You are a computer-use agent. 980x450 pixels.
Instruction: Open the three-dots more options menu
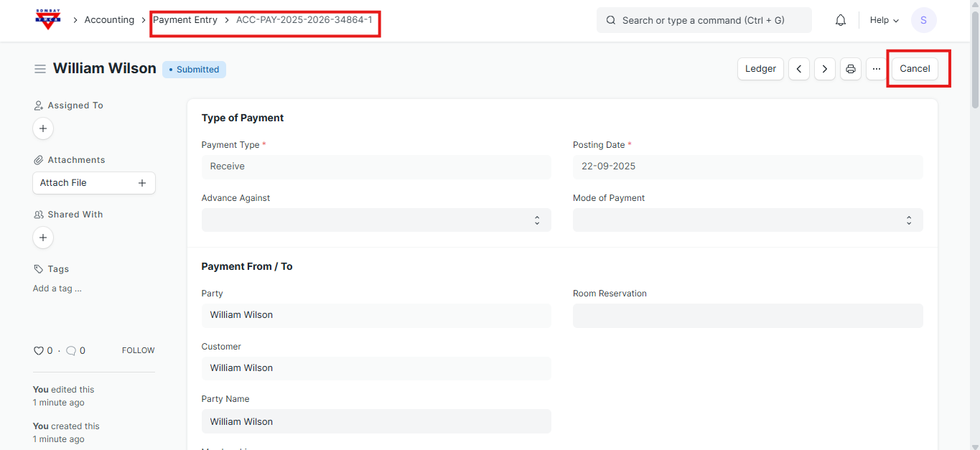pos(876,69)
